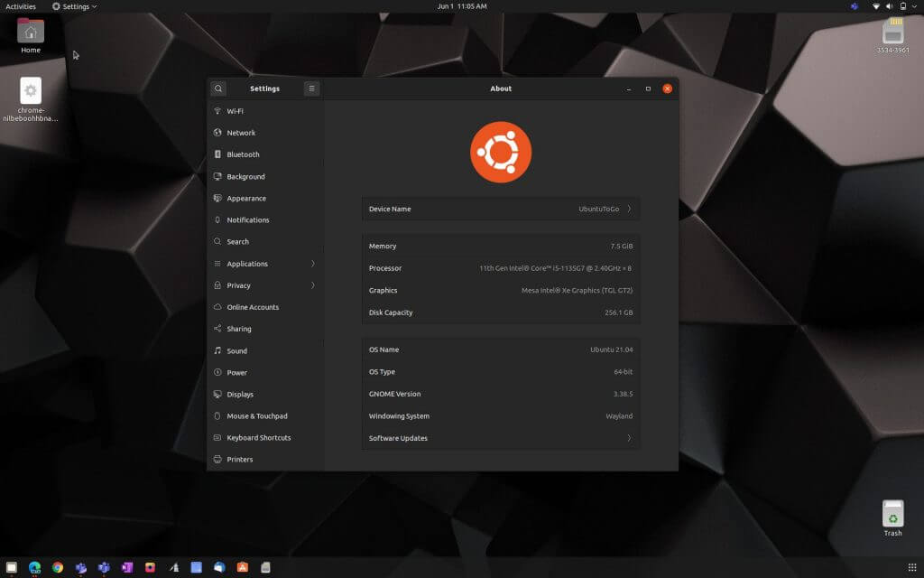Select Background settings
924x578 pixels.
coord(244,176)
